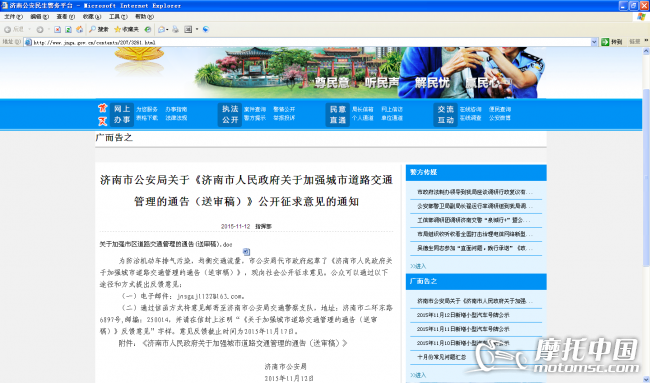This screenshot has width=650, height=383.
Task: Open the Back button history dropdown arrow
Action: [x=29, y=29]
